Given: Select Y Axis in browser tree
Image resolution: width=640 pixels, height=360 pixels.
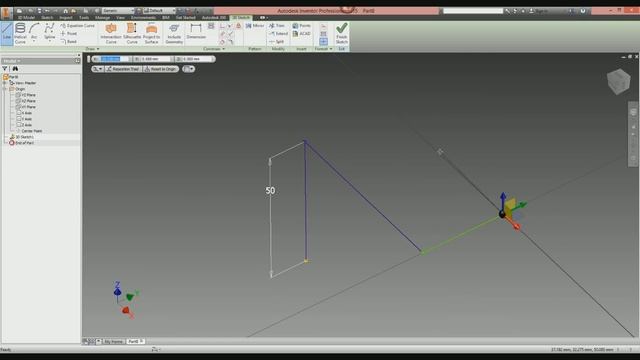Looking at the screenshot, I should [x=24, y=119].
